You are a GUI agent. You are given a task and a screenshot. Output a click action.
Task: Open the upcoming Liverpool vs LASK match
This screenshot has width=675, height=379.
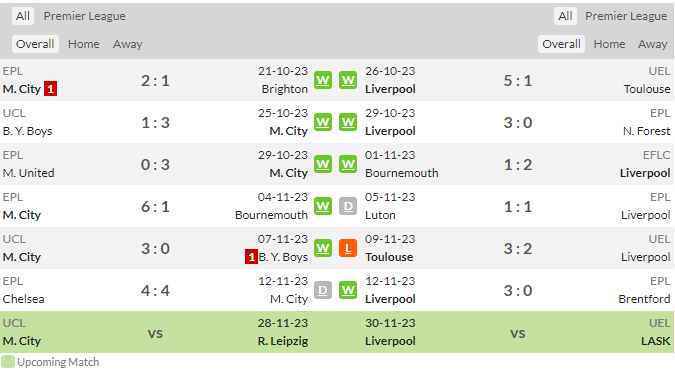click(518, 332)
